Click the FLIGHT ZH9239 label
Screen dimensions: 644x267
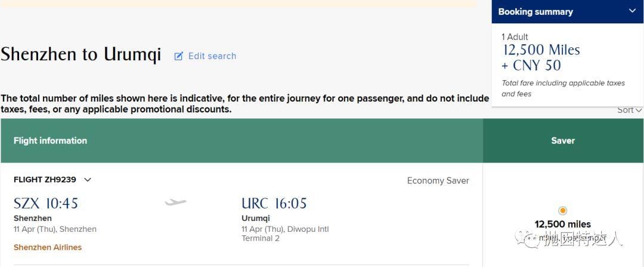point(45,180)
